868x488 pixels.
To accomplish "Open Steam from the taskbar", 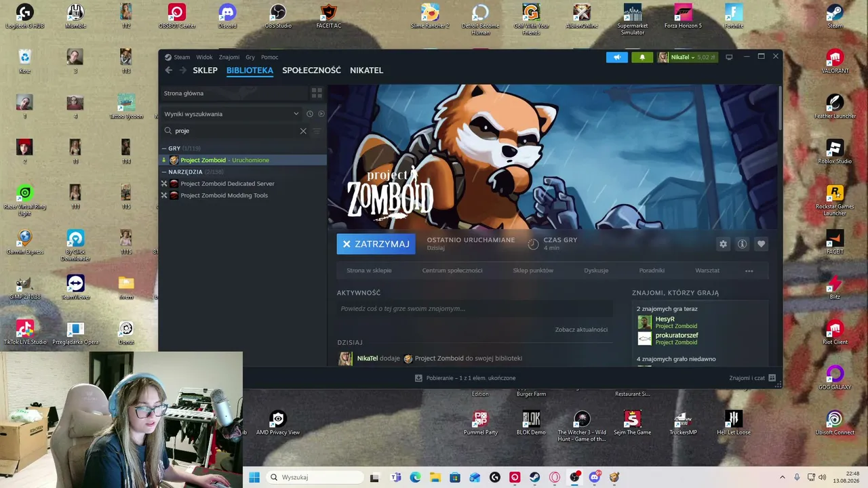I will 535,477.
